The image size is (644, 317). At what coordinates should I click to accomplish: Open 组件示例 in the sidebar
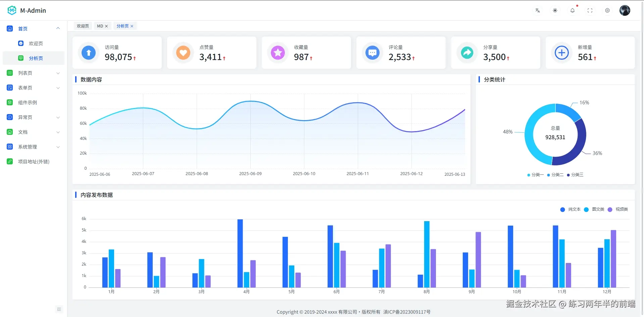click(x=28, y=102)
